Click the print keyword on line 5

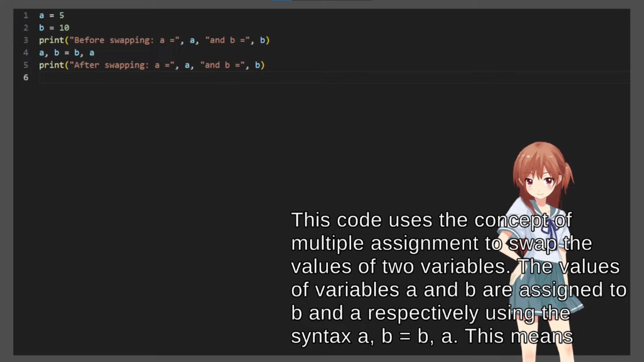(51, 65)
